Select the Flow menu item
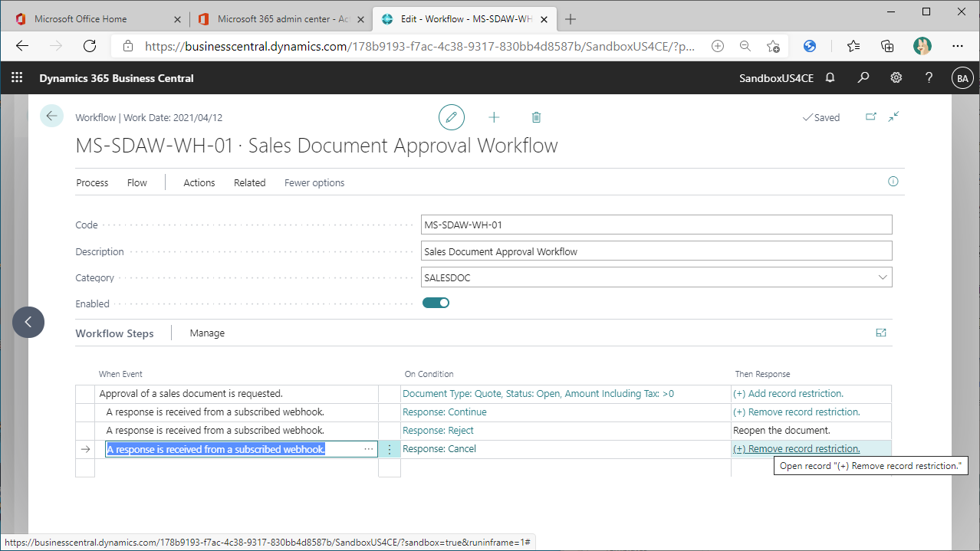Viewport: 980px width, 551px height. [x=136, y=182]
